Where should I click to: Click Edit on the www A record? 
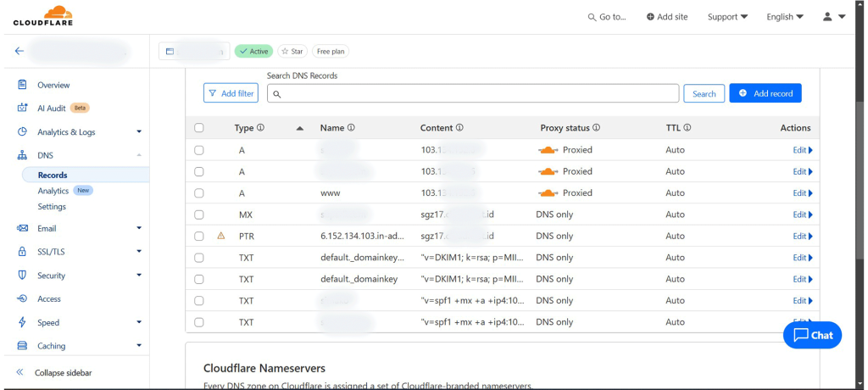coord(802,193)
